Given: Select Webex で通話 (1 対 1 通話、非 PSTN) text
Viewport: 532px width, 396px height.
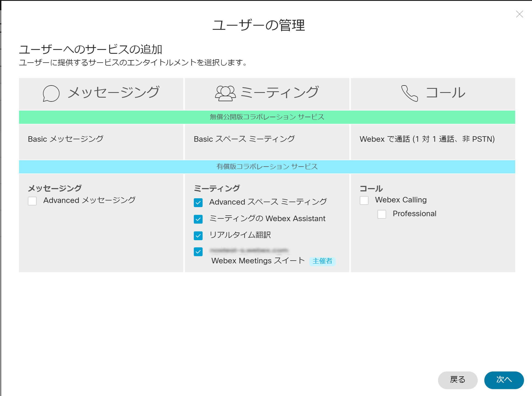Looking at the screenshot, I should click(x=427, y=139).
